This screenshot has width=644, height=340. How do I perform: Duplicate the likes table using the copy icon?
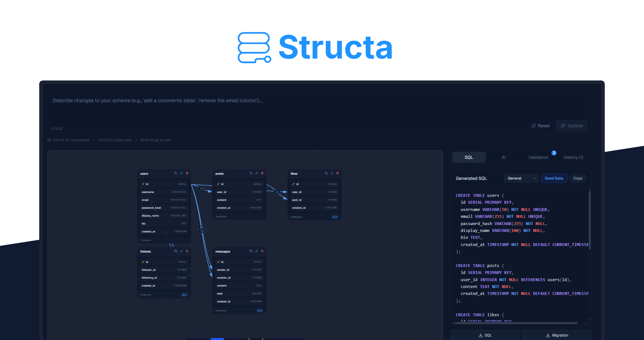(326, 173)
